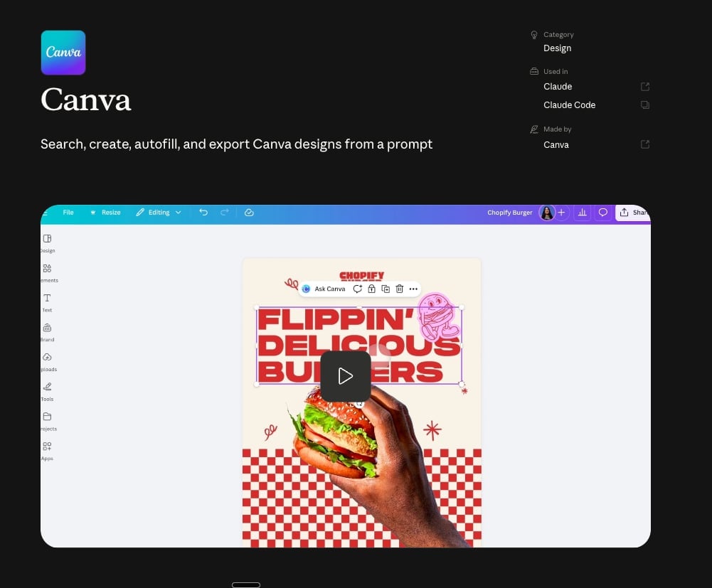This screenshot has height=588, width=712.
Task: Click the Design category text
Action: coord(557,48)
